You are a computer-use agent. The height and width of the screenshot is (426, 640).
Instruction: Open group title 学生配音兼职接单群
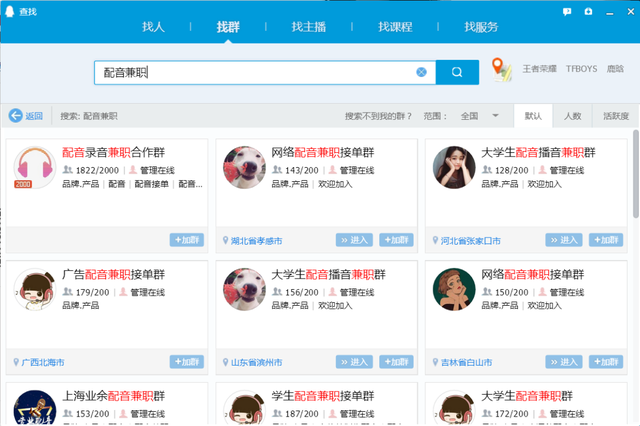pyautogui.click(x=323, y=396)
